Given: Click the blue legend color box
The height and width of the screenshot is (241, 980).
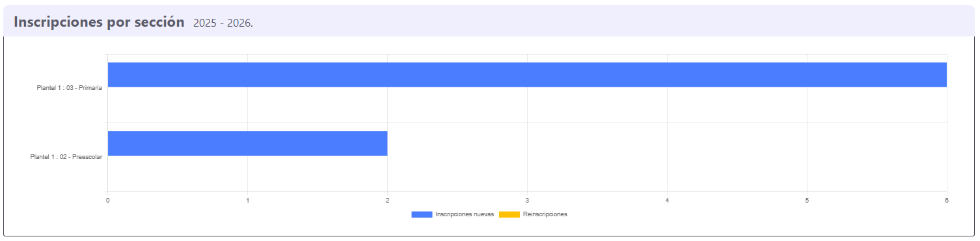Looking at the screenshot, I should [422, 215].
